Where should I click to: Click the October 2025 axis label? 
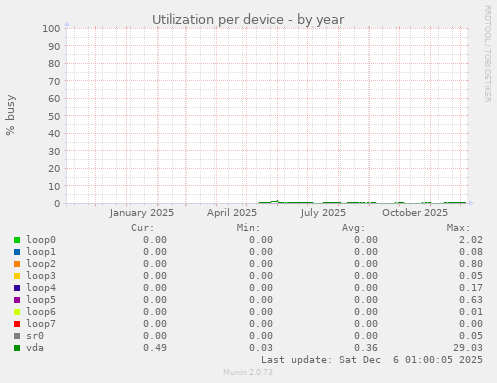pyautogui.click(x=415, y=213)
